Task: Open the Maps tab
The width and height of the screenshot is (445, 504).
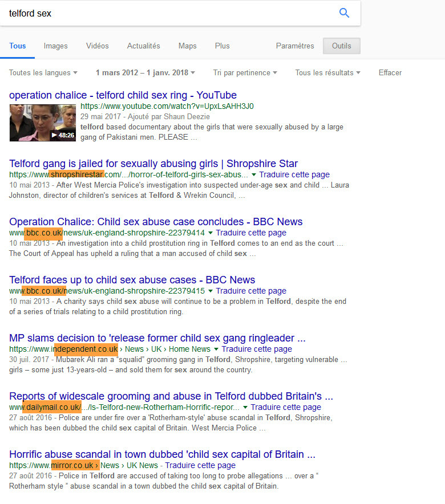Action: (x=188, y=46)
